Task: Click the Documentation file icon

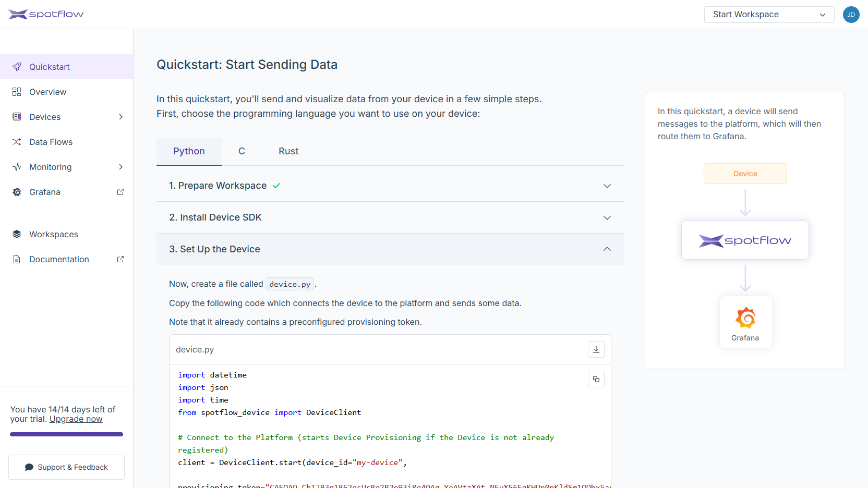Action: (17, 259)
